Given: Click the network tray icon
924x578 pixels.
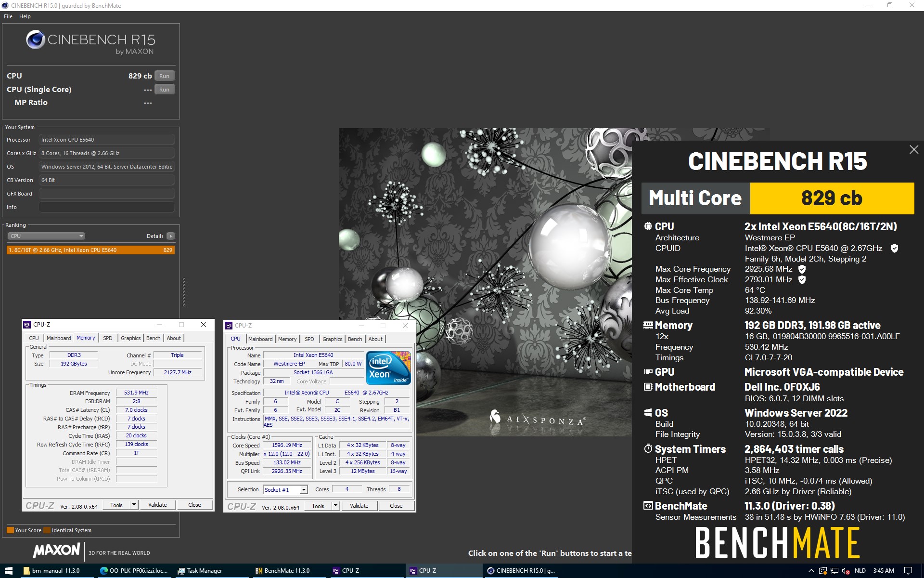Looking at the screenshot, I should [834, 571].
